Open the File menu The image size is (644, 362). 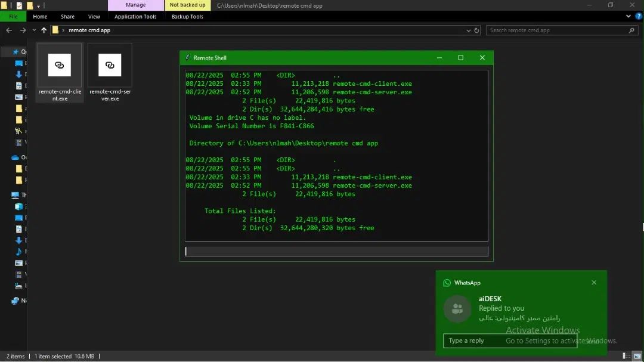(x=13, y=17)
